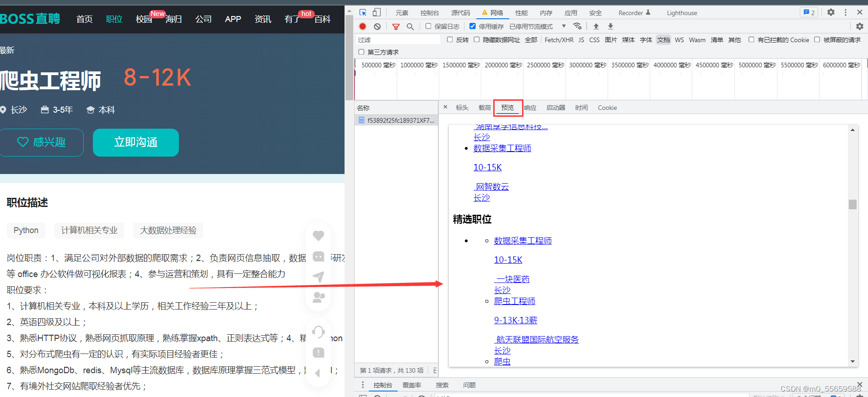Open DevTools settings gear

[831, 12]
